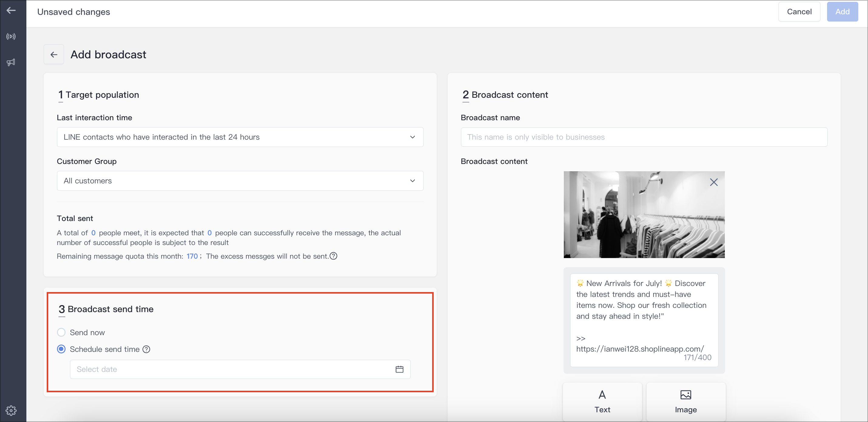Open the live broadcast signal icon in sidebar
The height and width of the screenshot is (422, 868).
11,36
